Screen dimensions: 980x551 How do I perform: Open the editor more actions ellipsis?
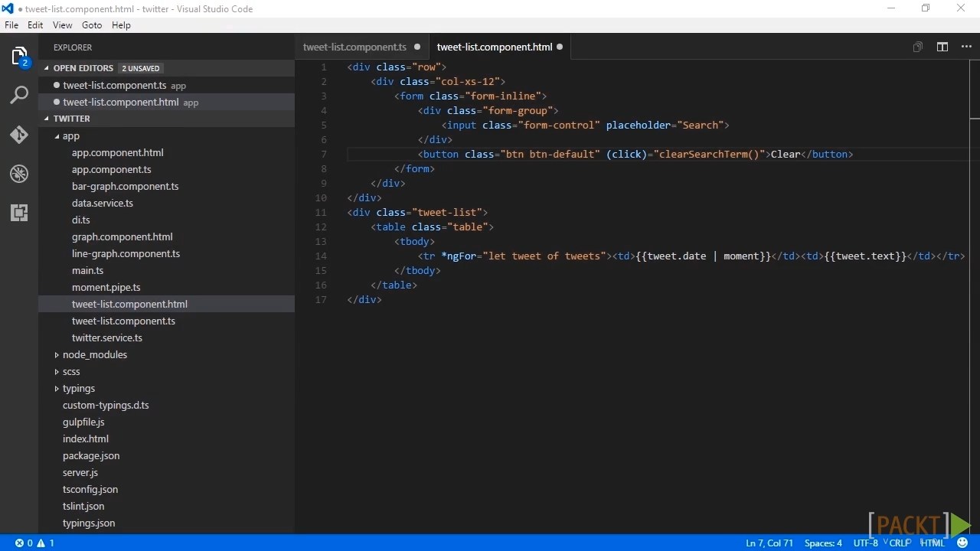(x=966, y=47)
